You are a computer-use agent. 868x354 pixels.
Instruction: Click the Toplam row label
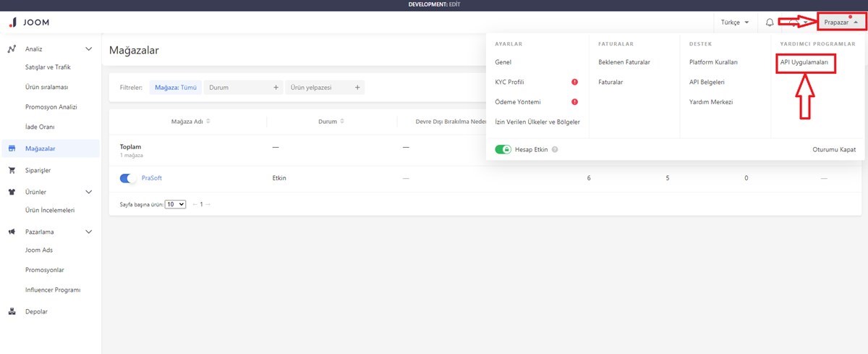coord(130,146)
